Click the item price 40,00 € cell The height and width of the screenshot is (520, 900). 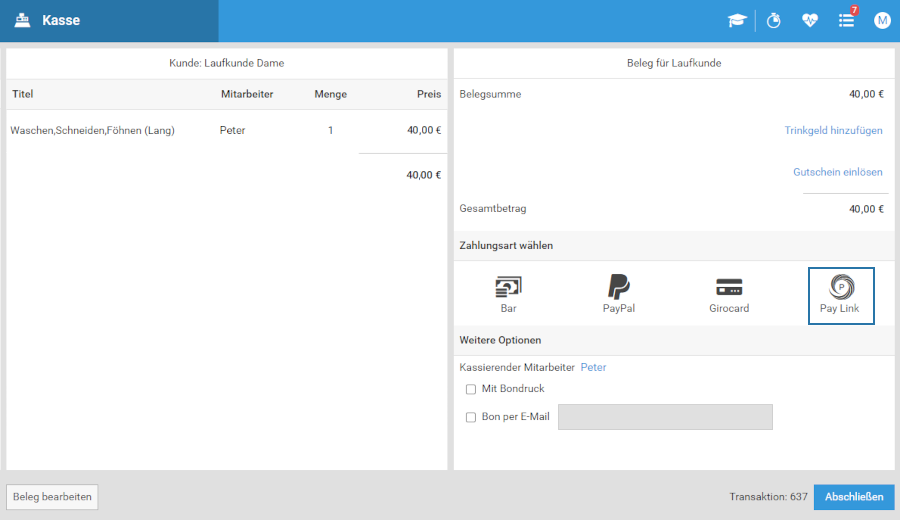pos(424,130)
